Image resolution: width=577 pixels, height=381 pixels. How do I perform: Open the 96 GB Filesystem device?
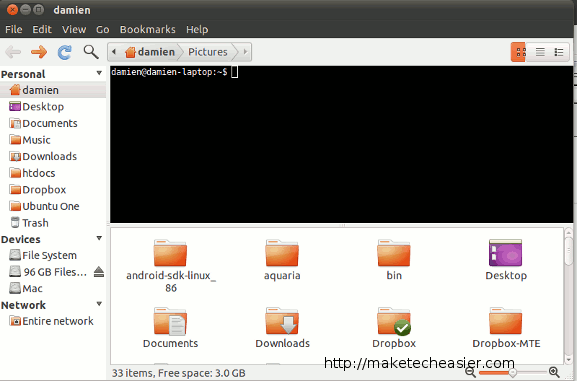(48, 272)
